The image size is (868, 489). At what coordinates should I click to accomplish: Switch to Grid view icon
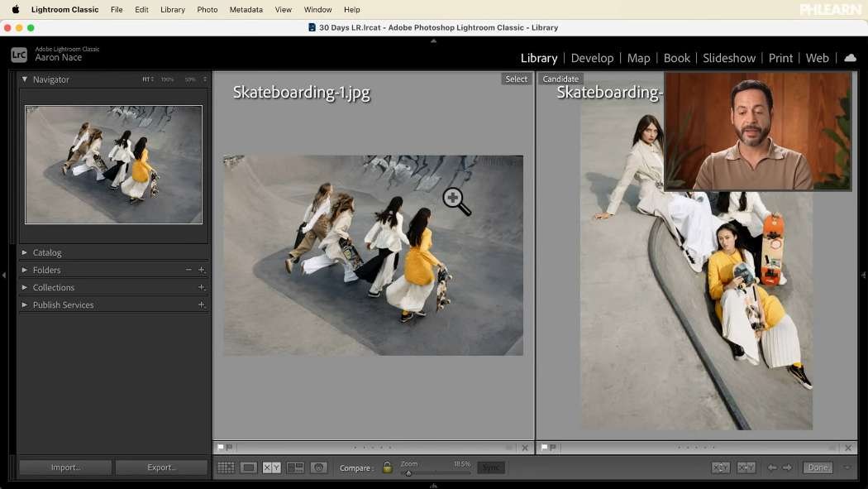(226, 467)
